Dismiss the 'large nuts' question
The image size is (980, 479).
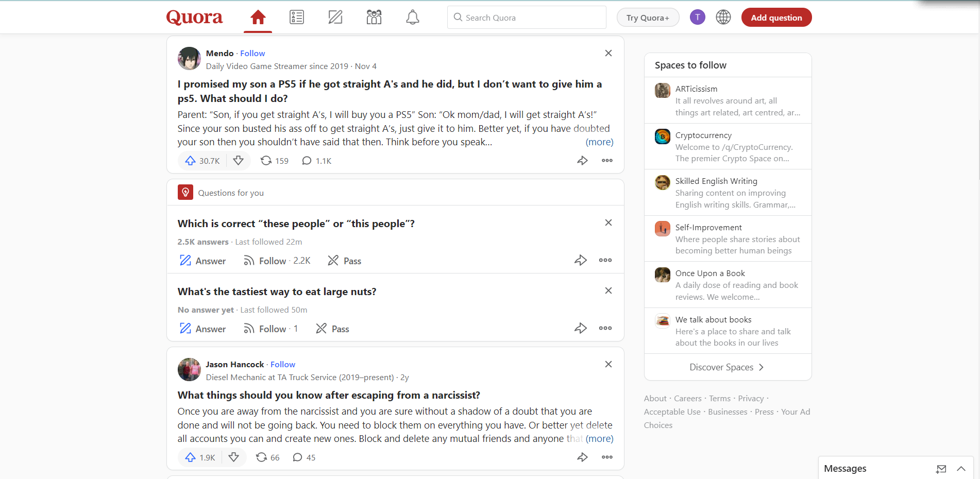[x=609, y=290]
